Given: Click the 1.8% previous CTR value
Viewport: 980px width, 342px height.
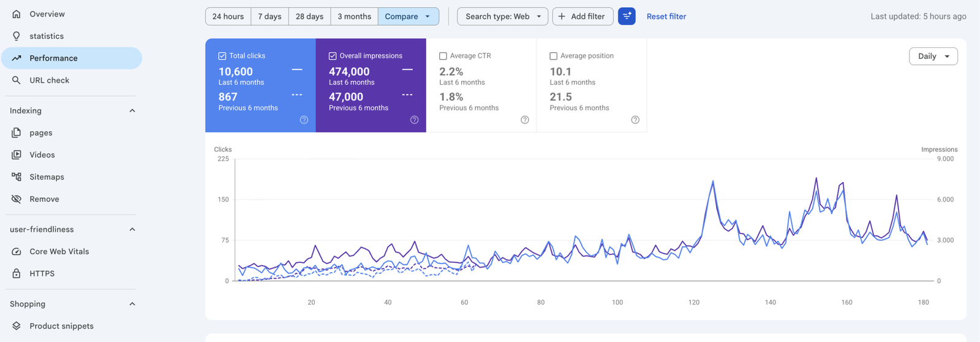Looking at the screenshot, I should [451, 97].
